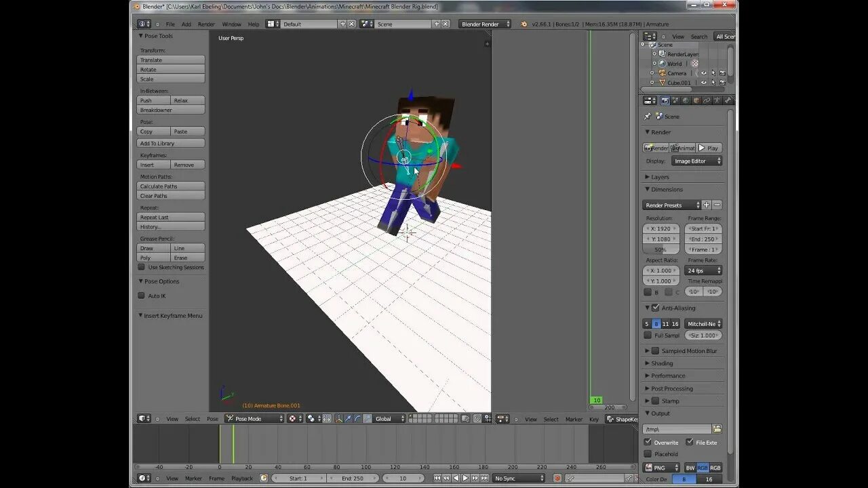This screenshot has height=488, width=868.
Task: Toggle visibility eye for Cube.001
Action: (703, 83)
